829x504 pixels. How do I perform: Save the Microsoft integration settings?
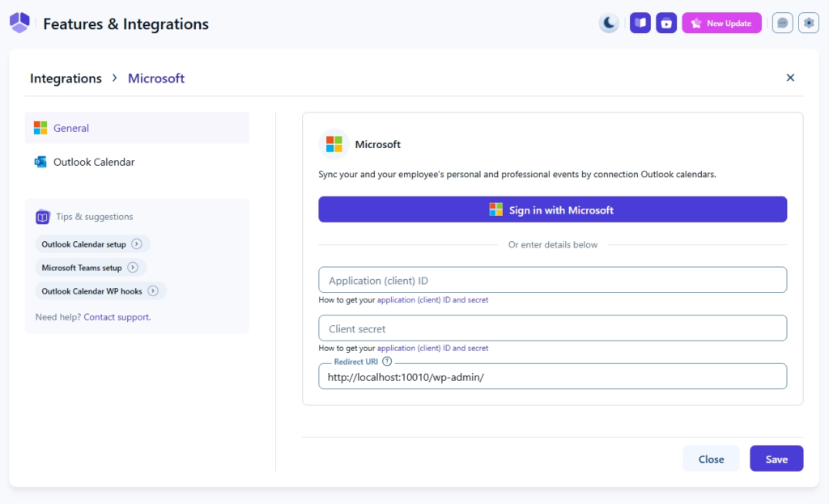tap(776, 459)
